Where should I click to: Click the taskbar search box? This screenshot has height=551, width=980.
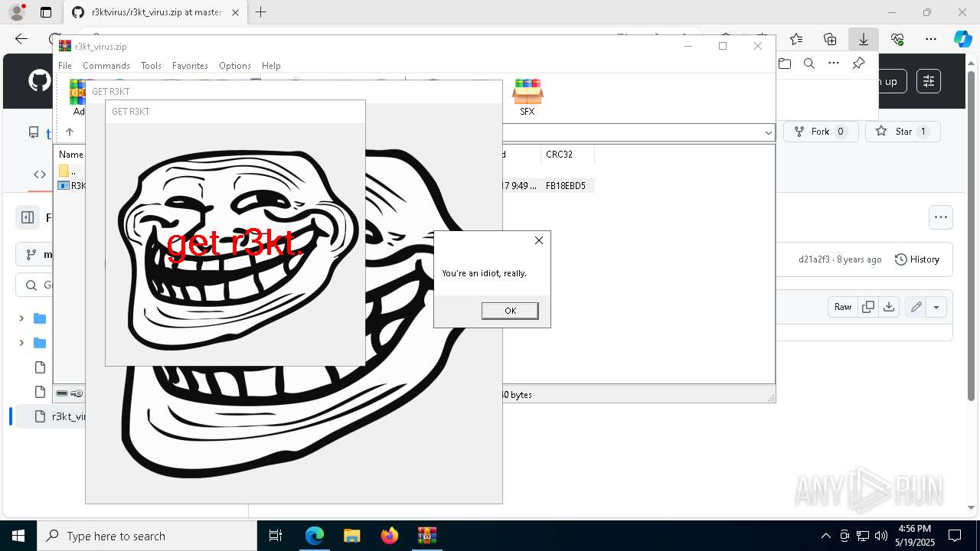tap(147, 536)
